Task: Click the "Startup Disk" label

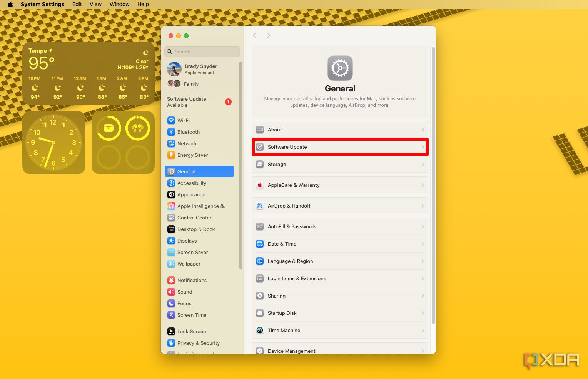Action: tap(282, 313)
